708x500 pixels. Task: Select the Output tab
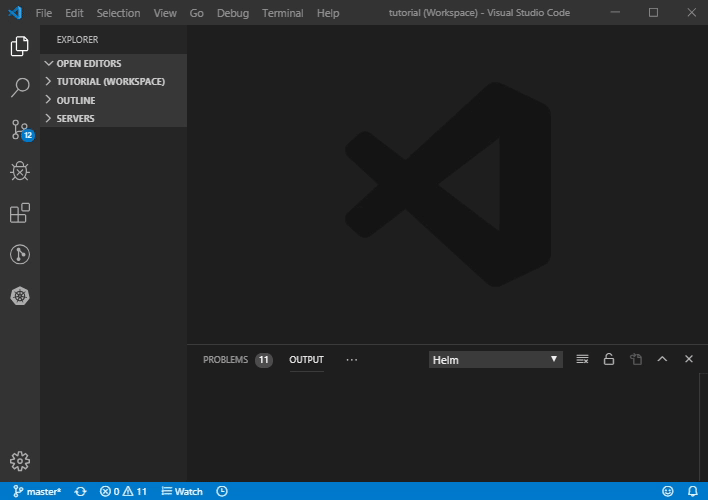[x=306, y=360]
